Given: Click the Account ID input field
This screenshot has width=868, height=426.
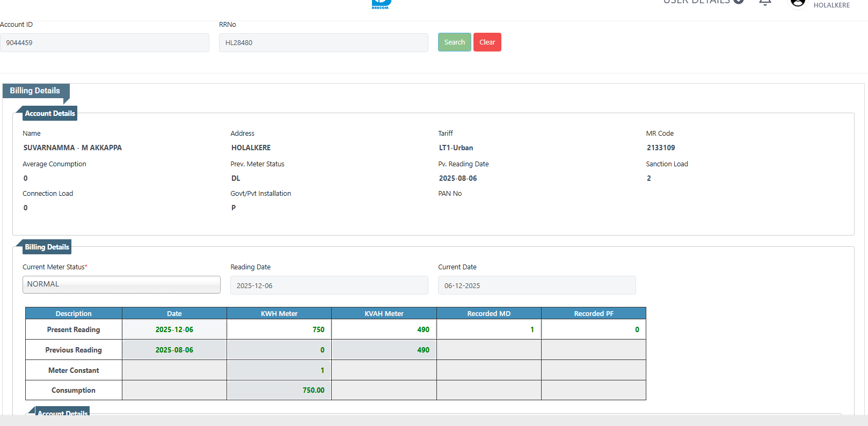Looking at the screenshot, I should point(105,43).
